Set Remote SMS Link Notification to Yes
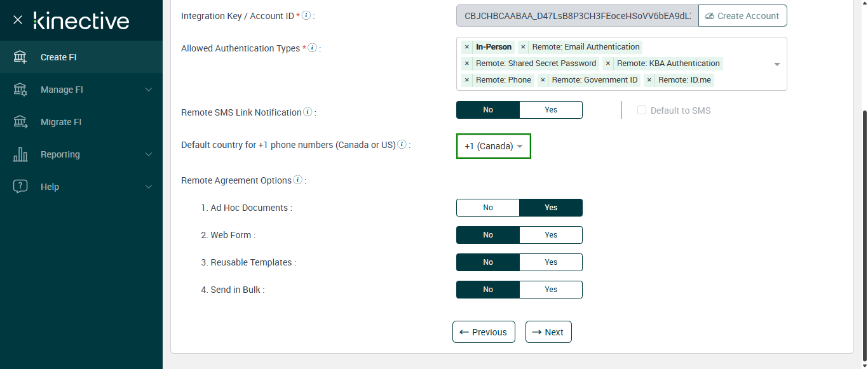The image size is (868, 369). pyautogui.click(x=550, y=110)
